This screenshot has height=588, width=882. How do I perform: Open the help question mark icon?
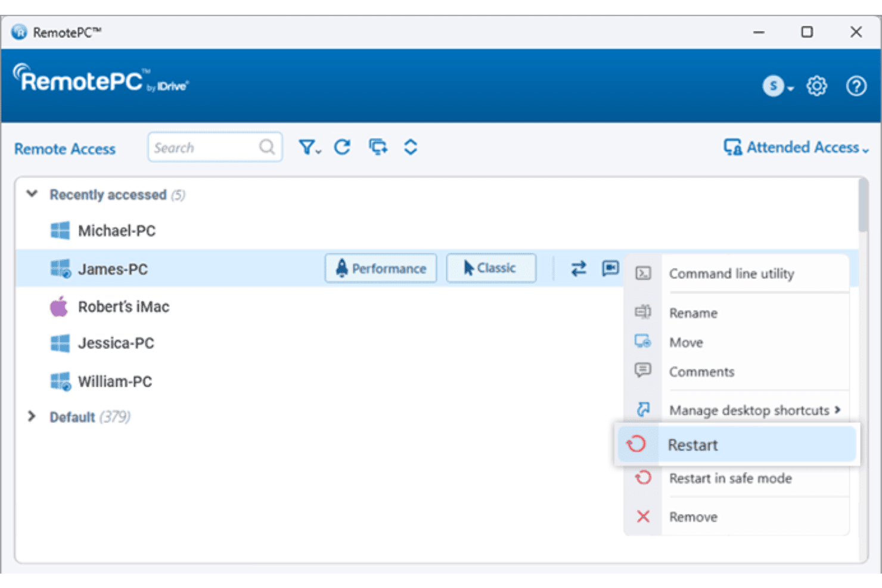pos(856,86)
